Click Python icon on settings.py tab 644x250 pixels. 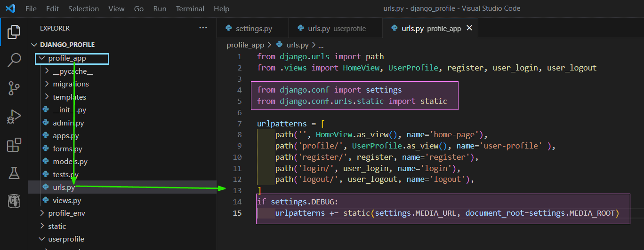point(229,28)
